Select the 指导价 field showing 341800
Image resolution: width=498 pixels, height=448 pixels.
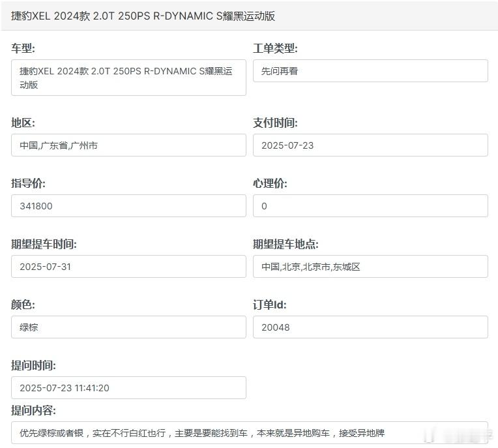click(x=128, y=206)
